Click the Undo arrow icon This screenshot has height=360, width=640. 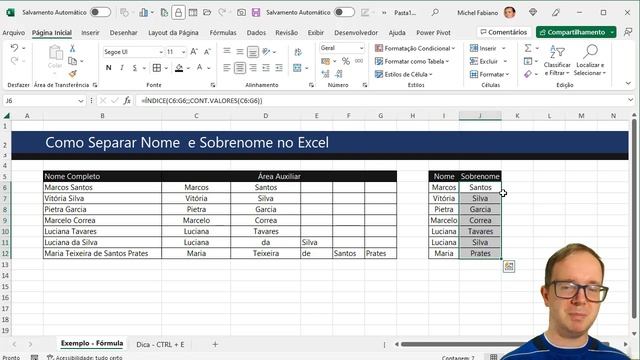(x=14, y=48)
